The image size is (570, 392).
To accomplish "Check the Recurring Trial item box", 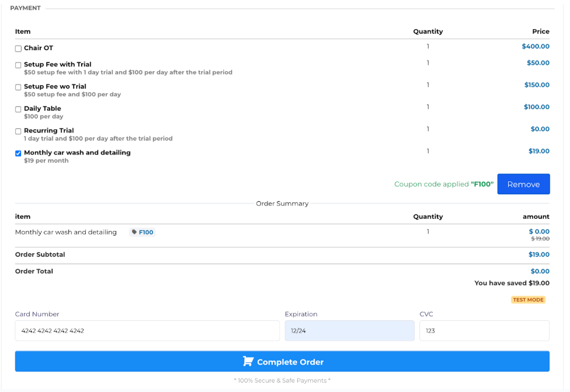I will point(18,131).
